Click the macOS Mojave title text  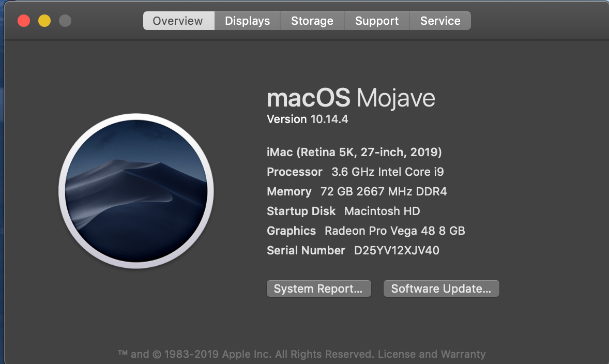[x=351, y=98]
